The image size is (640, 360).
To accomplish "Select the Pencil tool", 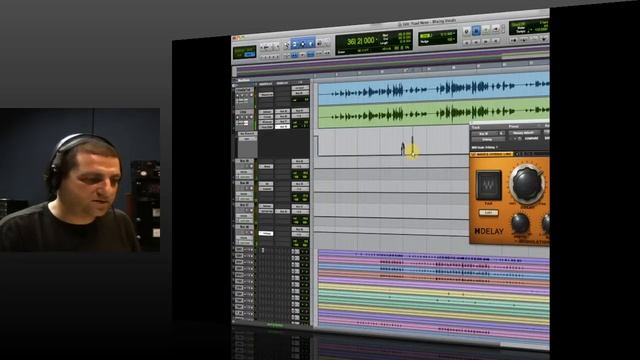I will point(327,42).
